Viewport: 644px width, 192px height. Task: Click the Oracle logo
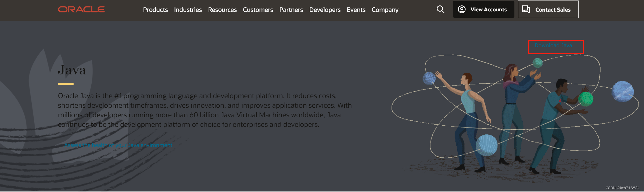(81, 10)
